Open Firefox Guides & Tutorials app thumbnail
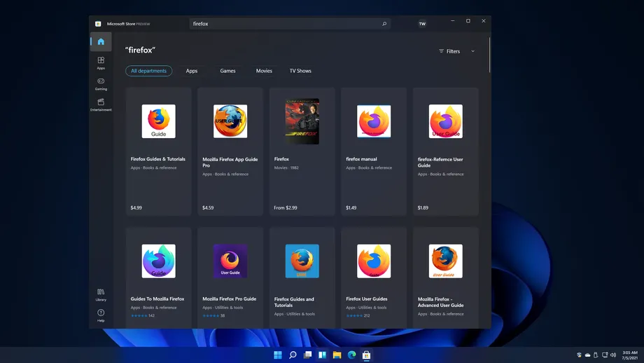Viewport: 644px width, 363px height. (x=159, y=122)
